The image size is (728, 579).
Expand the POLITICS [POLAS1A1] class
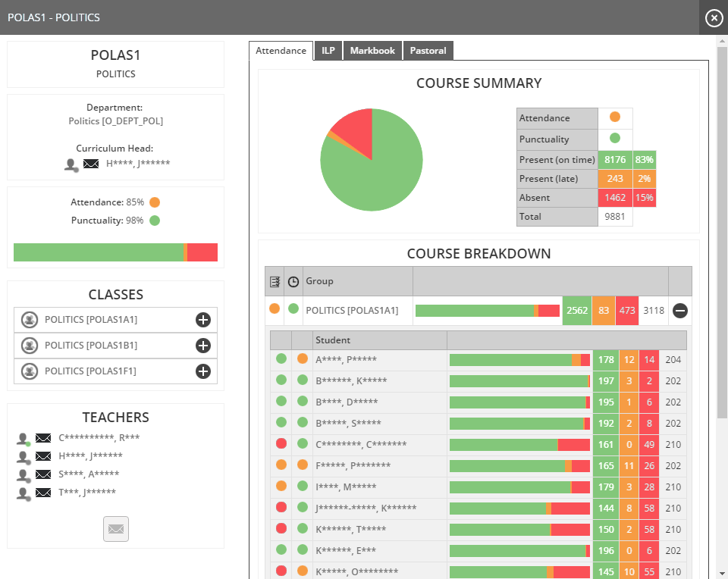pyautogui.click(x=202, y=320)
